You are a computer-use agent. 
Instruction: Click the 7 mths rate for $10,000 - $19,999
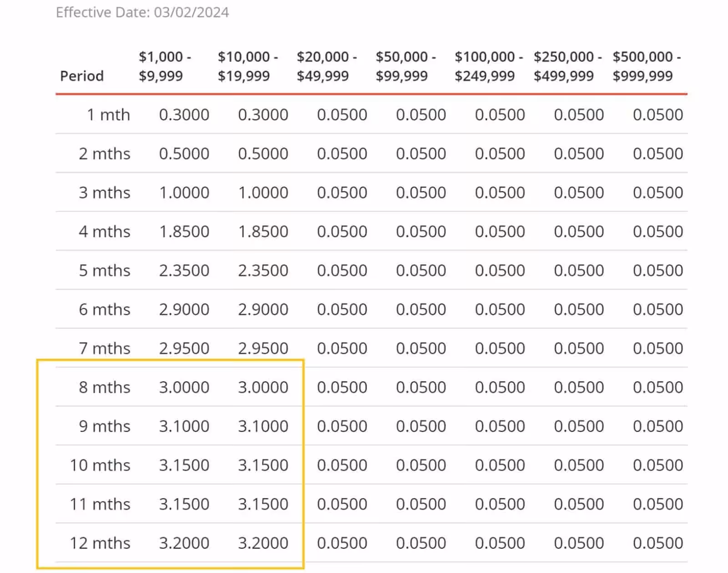click(x=263, y=348)
